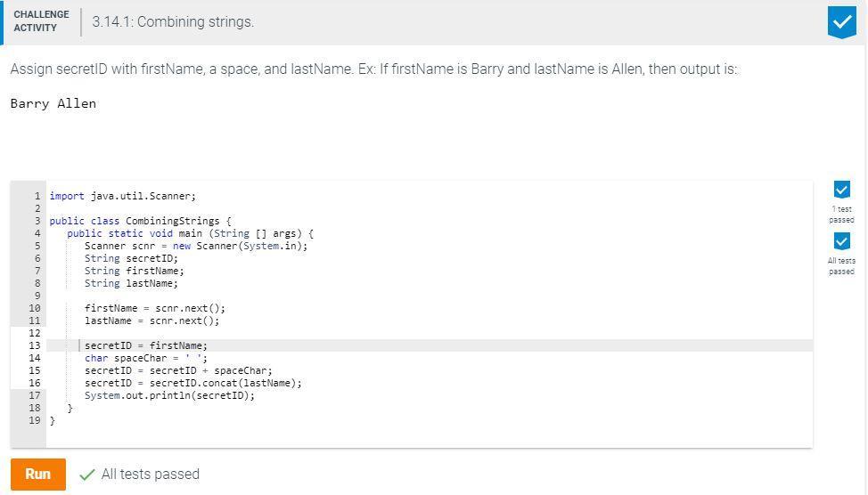
Task: Click line number 19 in the editor gutter
Action: 35,420
